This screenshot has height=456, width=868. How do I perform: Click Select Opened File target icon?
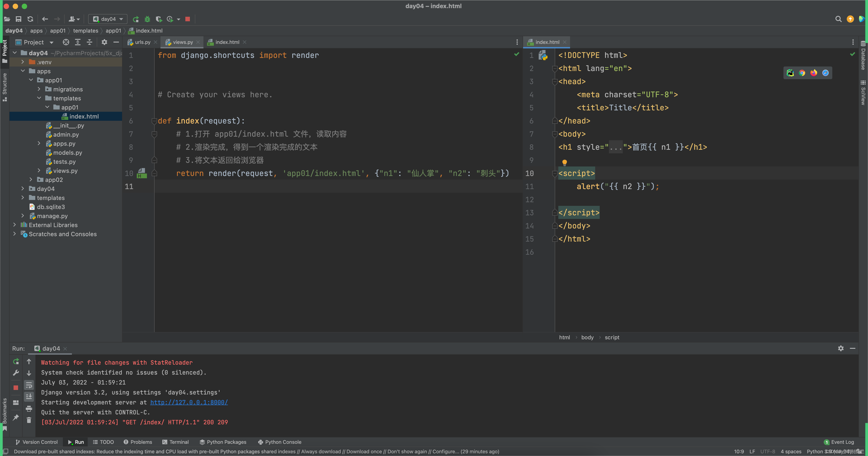pos(66,42)
